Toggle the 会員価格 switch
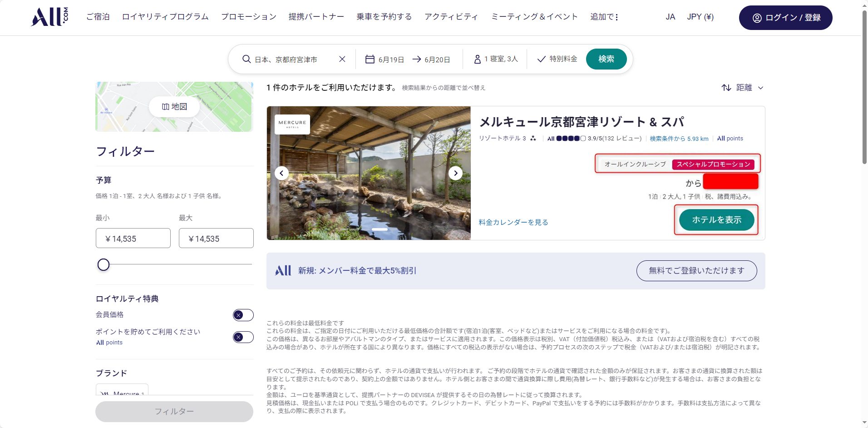Screen dimensions: 868x428 (x=243, y=315)
